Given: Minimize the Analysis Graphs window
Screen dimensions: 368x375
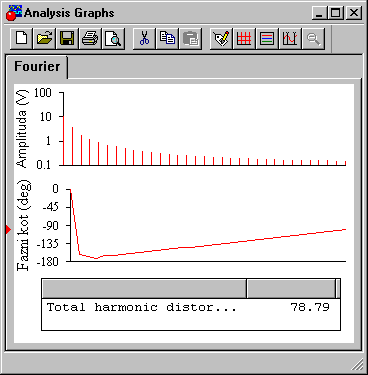Looking at the screenshot, I should 319,13.
